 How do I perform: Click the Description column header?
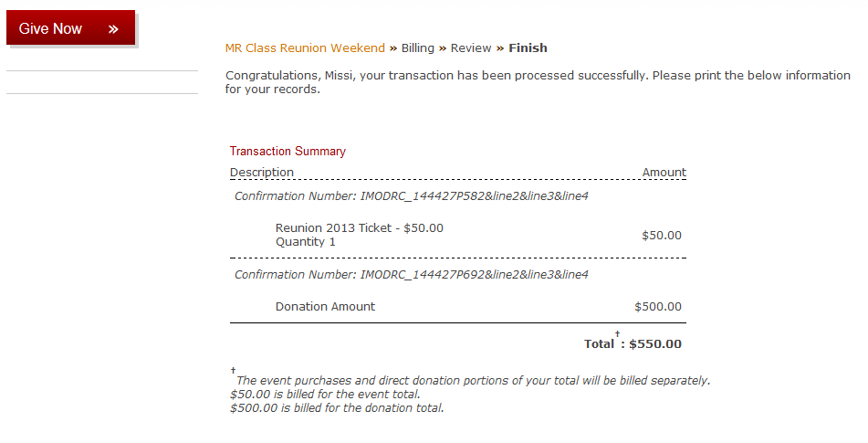[x=262, y=173]
